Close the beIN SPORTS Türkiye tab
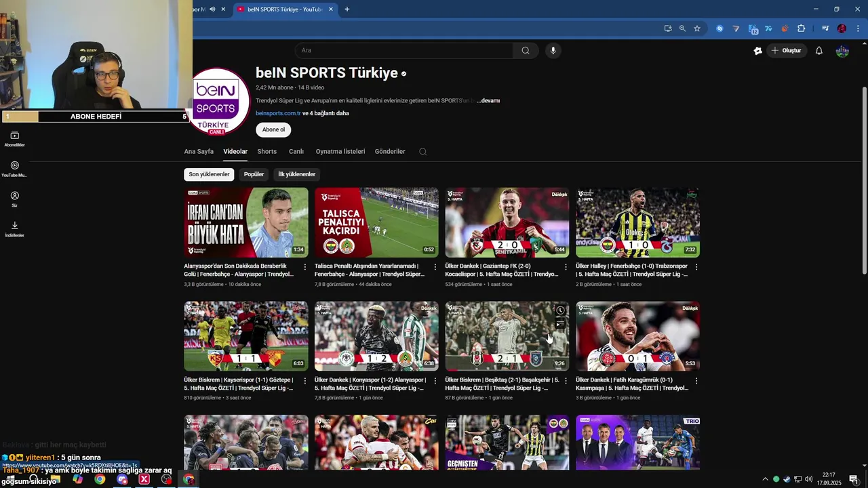This screenshot has width=868, height=488. tap(331, 9)
